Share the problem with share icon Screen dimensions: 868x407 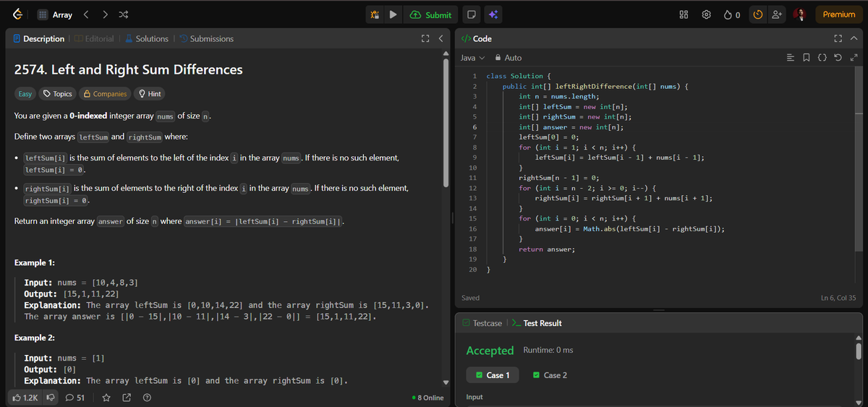pyautogui.click(x=127, y=397)
